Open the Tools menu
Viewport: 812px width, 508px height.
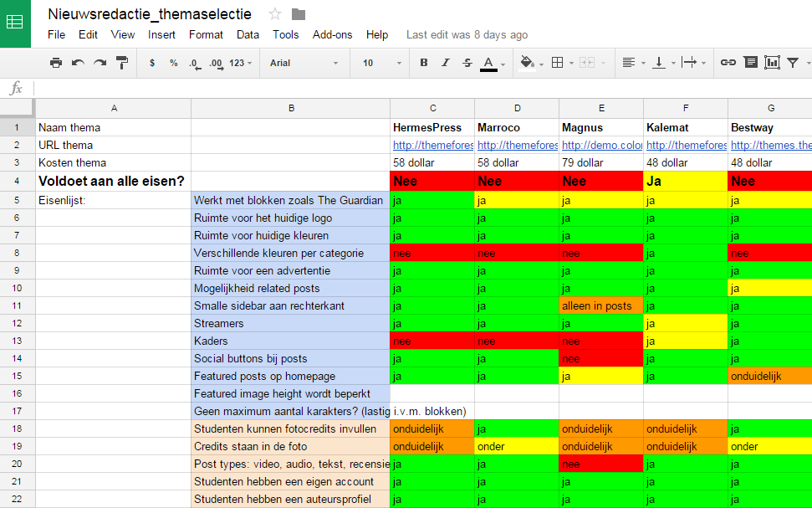[286, 34]
